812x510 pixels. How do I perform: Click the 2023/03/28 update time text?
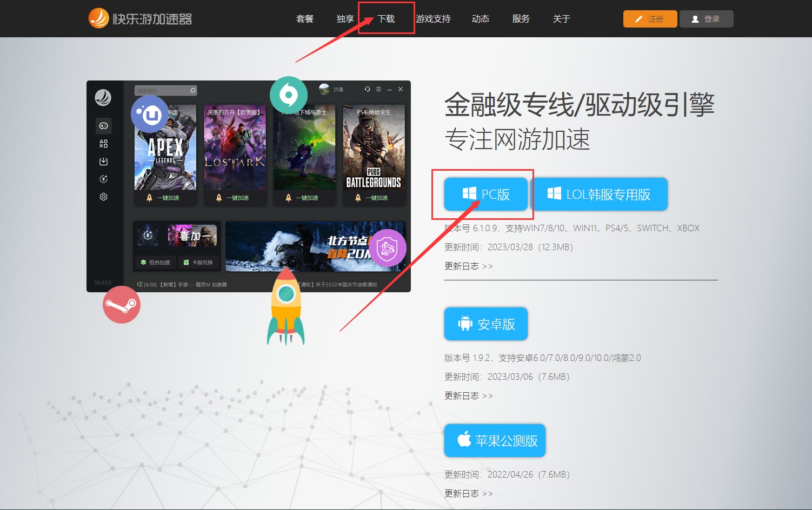click(510, 247)
